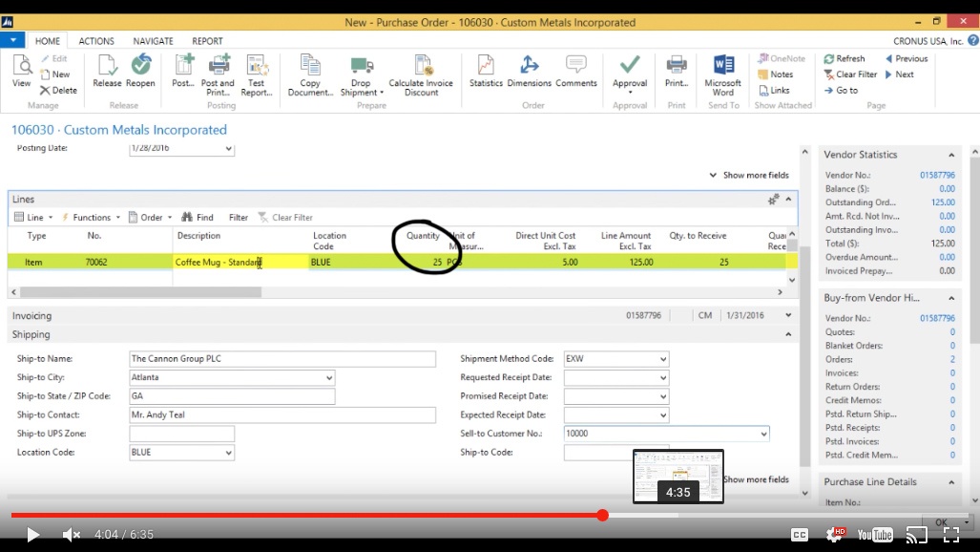
Task: Open the Shipment Method Code dropdown
Action: [662, 359]
